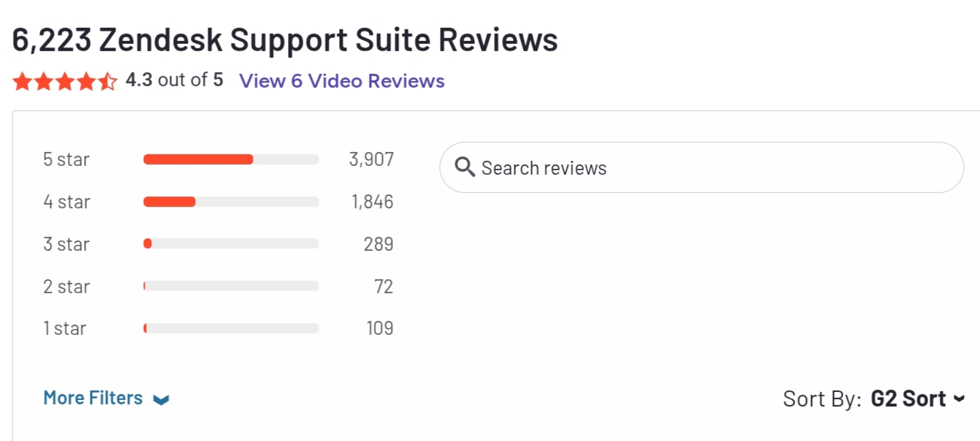Click the star rating icons under title
Screen dimensions: 980x441
(64, 81)
